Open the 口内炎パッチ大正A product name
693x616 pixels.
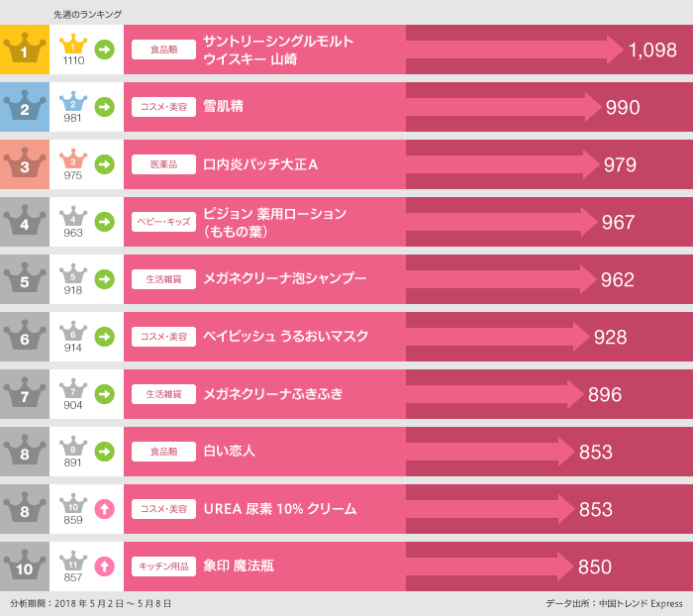pyautogui.click(x=260, y=164)
